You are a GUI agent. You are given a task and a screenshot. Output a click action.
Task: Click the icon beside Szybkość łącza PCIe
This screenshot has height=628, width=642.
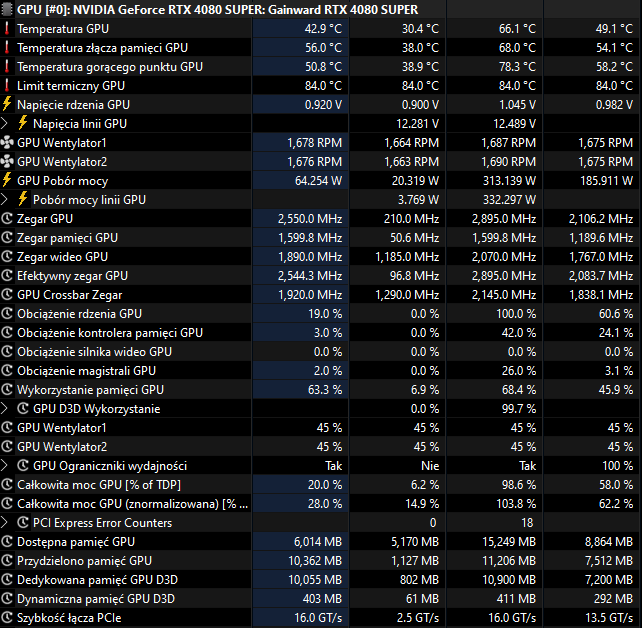(x=7, y=618)
